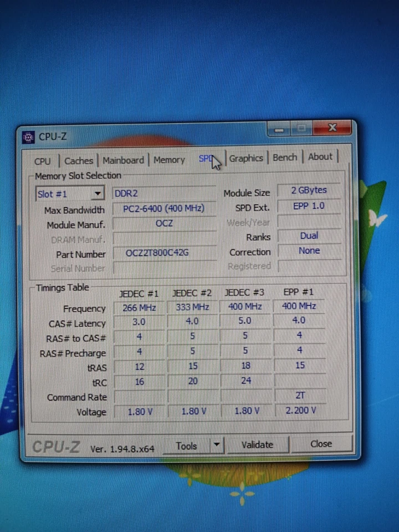Click the empty DRAM Manuf. field
Viewport: 399px width, 532px height.
pos(164,238)
